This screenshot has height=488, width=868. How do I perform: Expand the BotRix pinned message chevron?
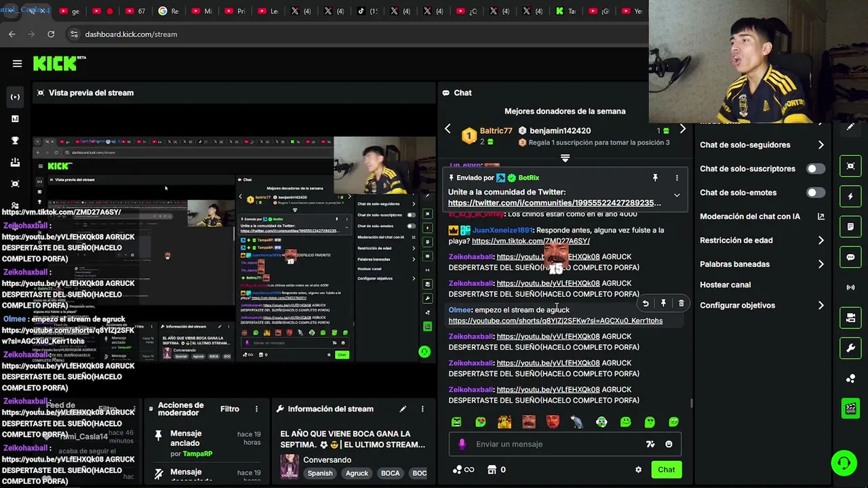(677, 195)
